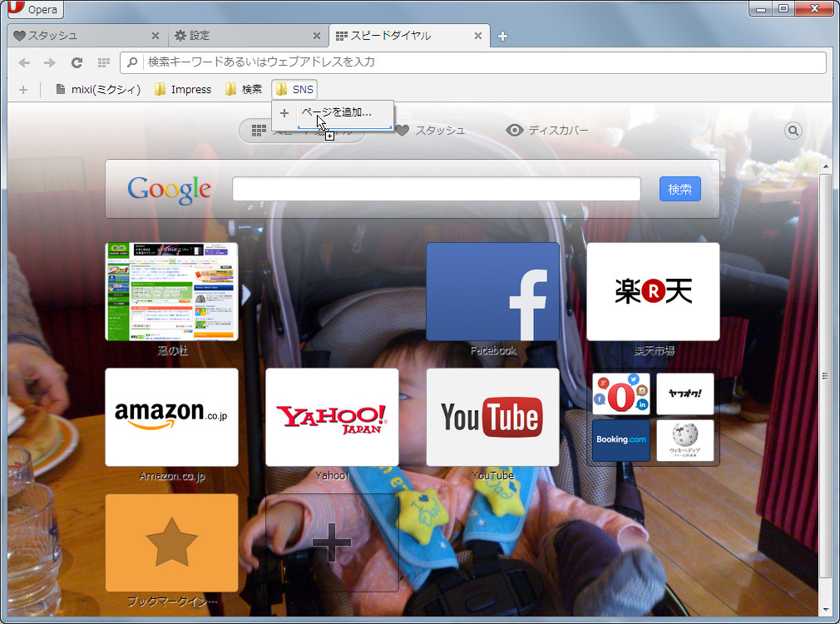840x624 pixels.
Task: Close the スタッシュ tab
Action: [x=156, y=36]
